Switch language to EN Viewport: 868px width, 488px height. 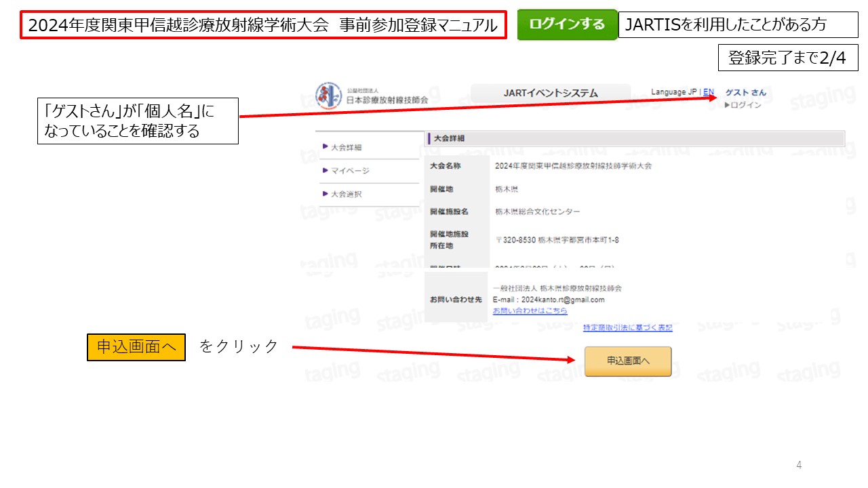[708, 92]
